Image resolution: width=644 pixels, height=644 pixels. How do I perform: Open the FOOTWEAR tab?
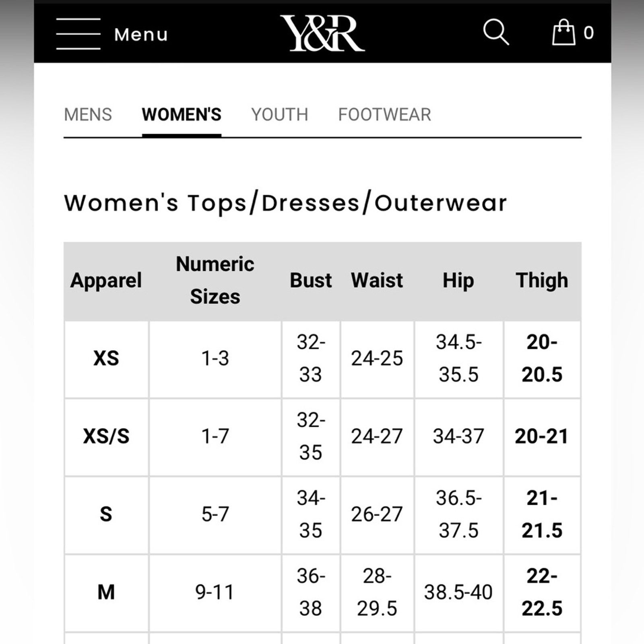[385, 115]
